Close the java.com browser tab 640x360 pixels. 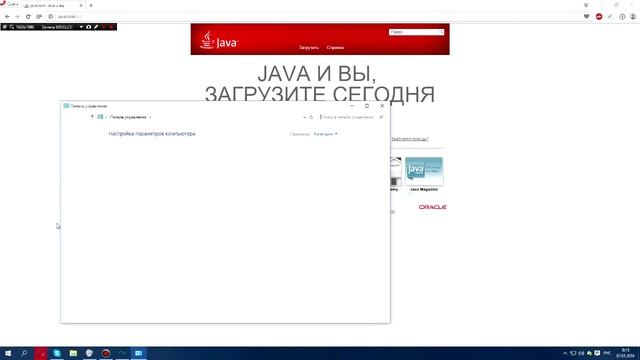tap(81, 5)
